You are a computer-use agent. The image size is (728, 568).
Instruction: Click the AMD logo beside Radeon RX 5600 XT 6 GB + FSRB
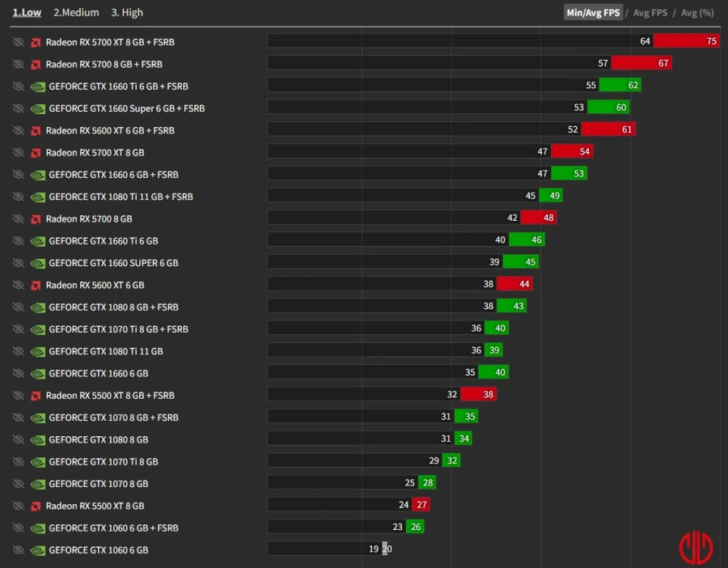pos(36,130)
